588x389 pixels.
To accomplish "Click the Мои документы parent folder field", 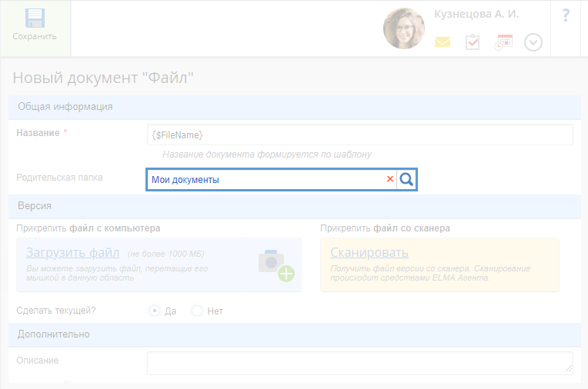I will coord(266,180).
